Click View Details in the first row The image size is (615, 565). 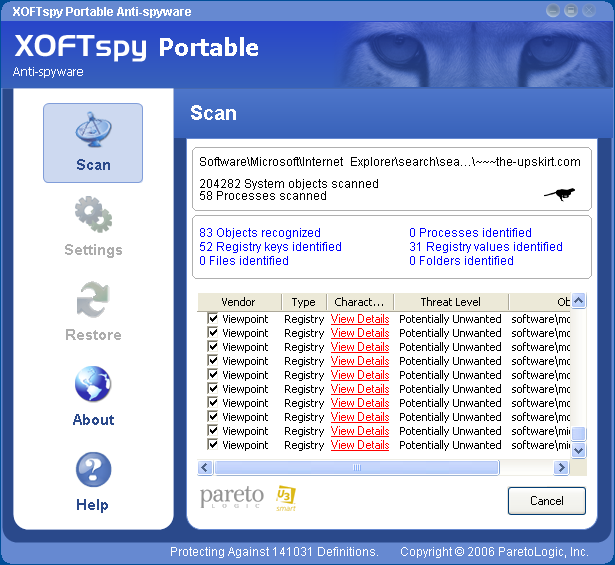point(360,319)
